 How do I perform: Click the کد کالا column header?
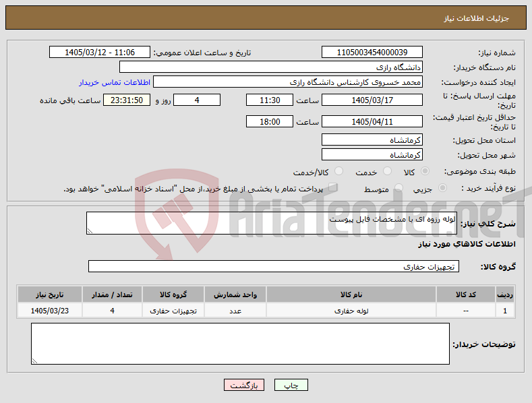[465, 294]
